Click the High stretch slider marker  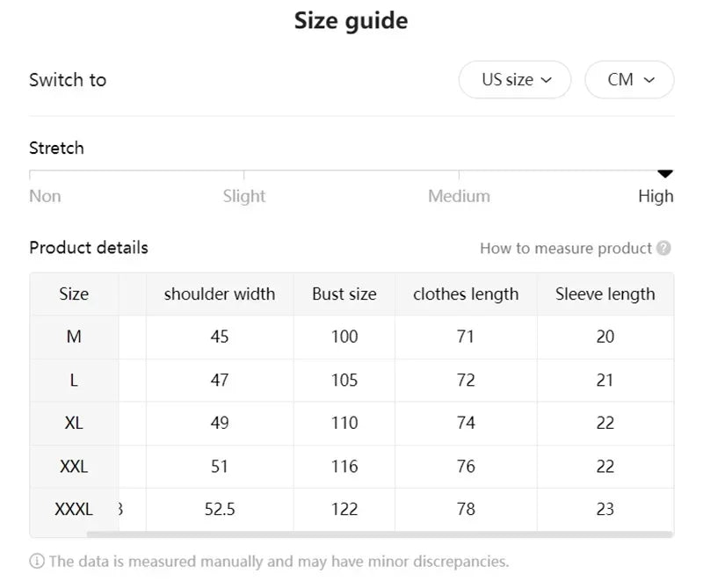click(665, 174)
